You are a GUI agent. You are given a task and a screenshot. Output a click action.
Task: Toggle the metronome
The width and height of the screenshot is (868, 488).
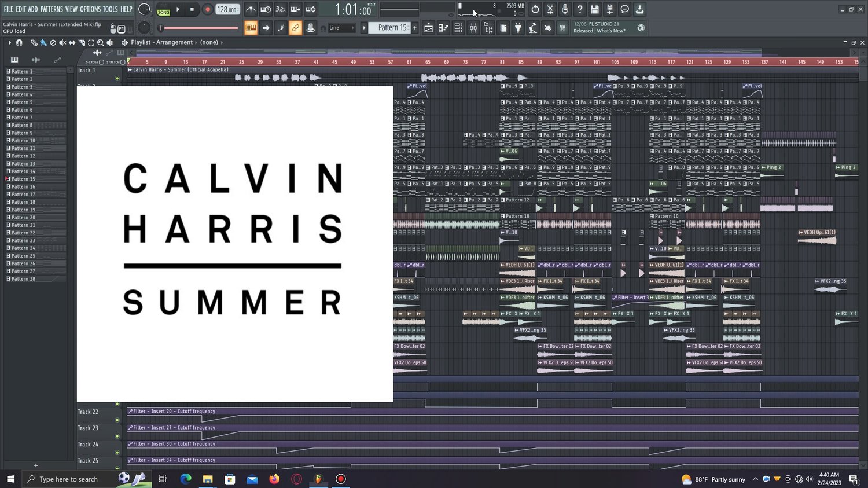251,9
